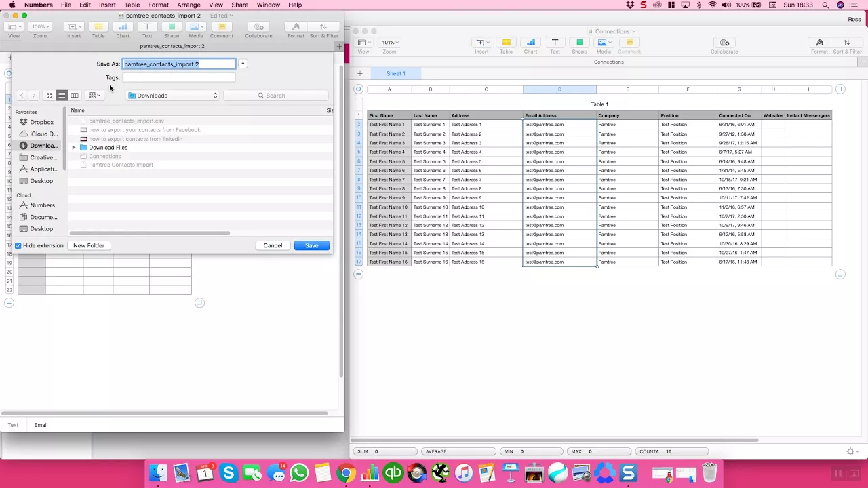Screen dimensions: 868x488
Task: Click horizontal scrollbar in save dialog file list
Action: point(149,233)
